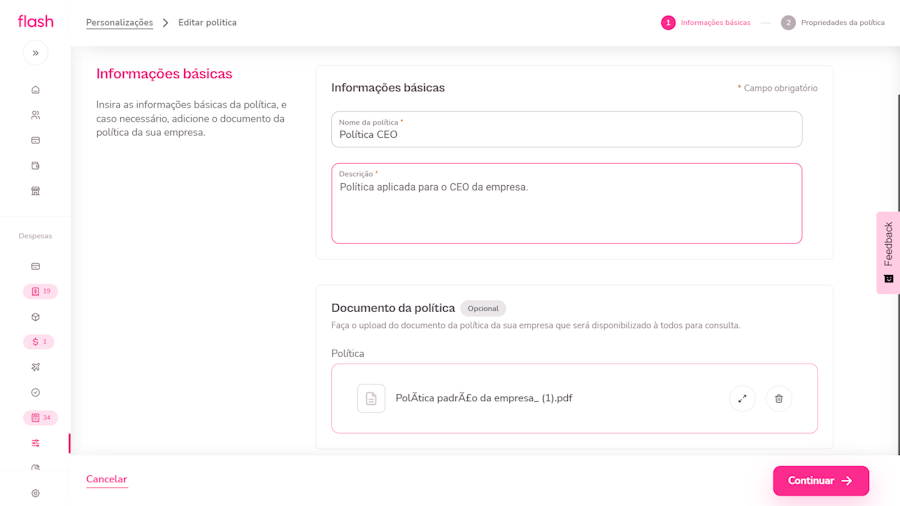
Task: Click the Nome da política field
Action: tap(566, 134)
